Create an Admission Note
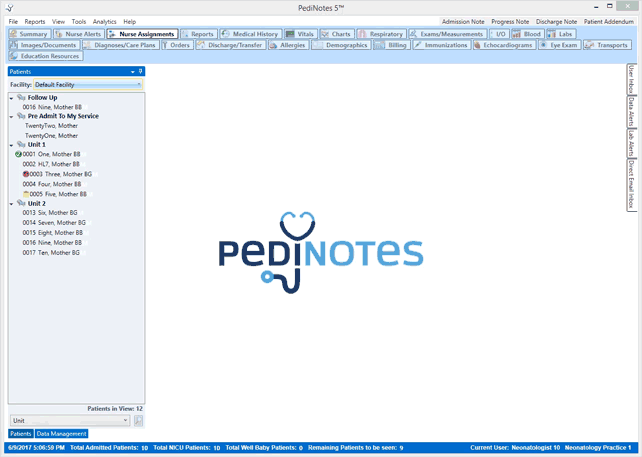Viewport: 642px width, 457px height. click(x=463, y=22)
